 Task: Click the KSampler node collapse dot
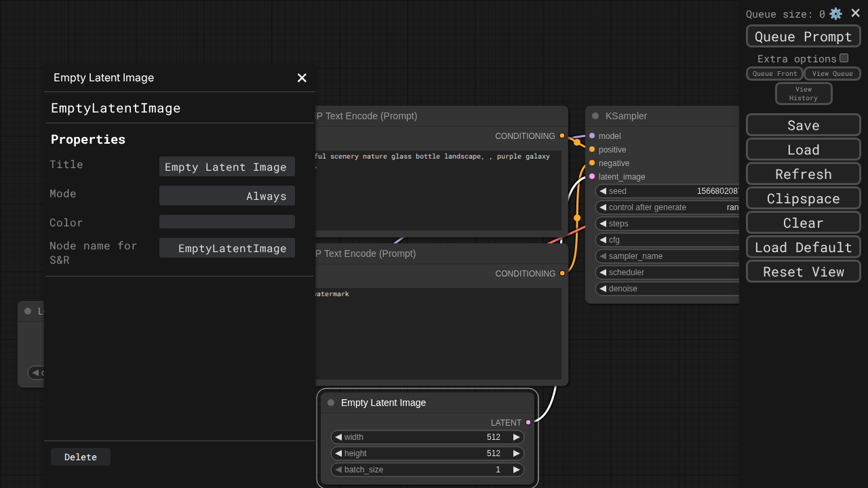[x=595, y=116]
